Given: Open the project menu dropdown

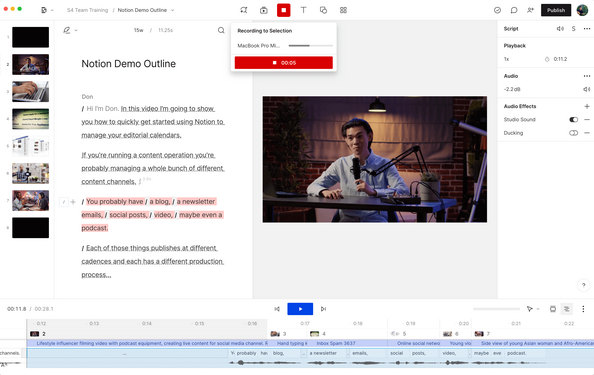Looking at the screenshot, I should (47, 10).
